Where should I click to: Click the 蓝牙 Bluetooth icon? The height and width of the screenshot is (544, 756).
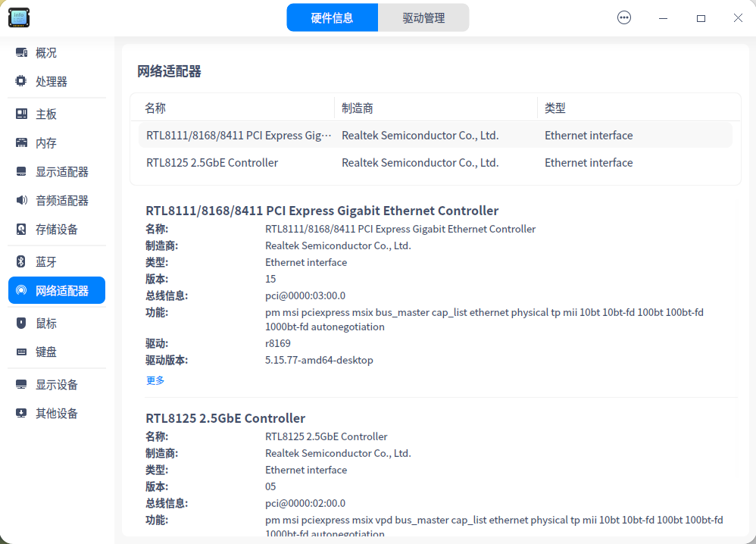pos(21,261)
